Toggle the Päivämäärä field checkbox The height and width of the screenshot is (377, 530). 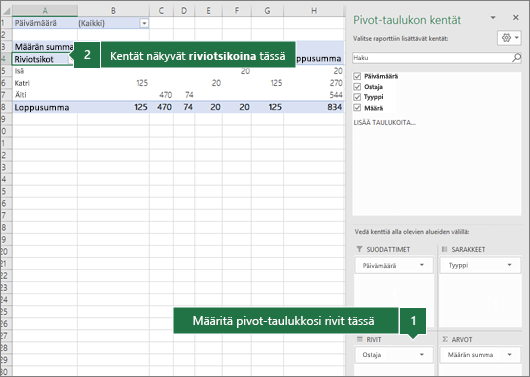click(357, 76)
